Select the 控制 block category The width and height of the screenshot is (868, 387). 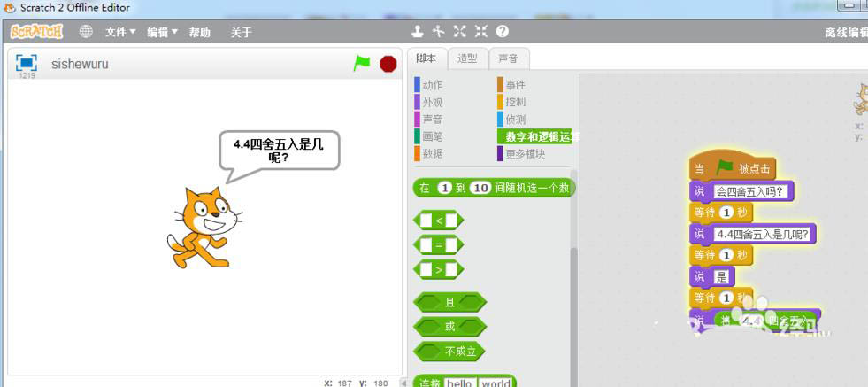(515, 102)
